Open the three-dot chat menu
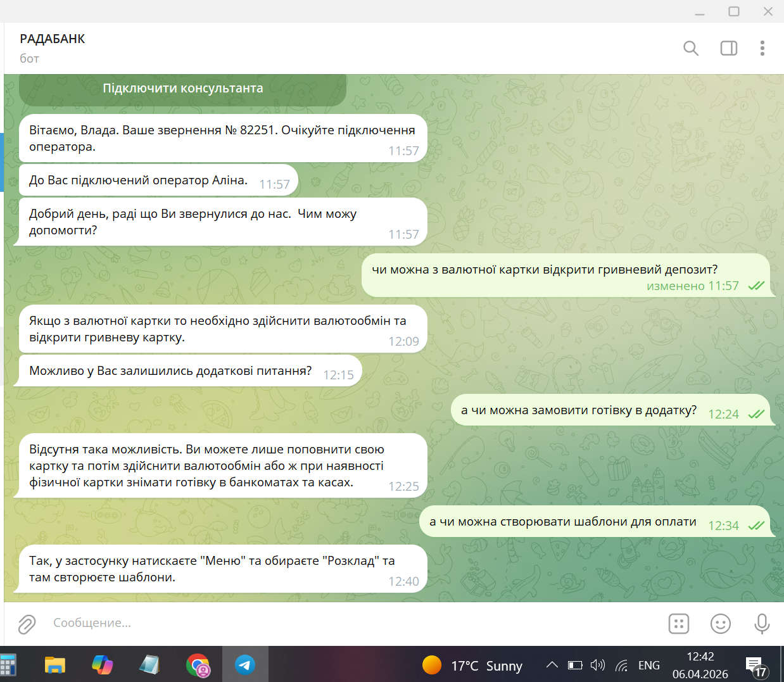This screenshot has height=682, width=784. (x=762, y=48)
